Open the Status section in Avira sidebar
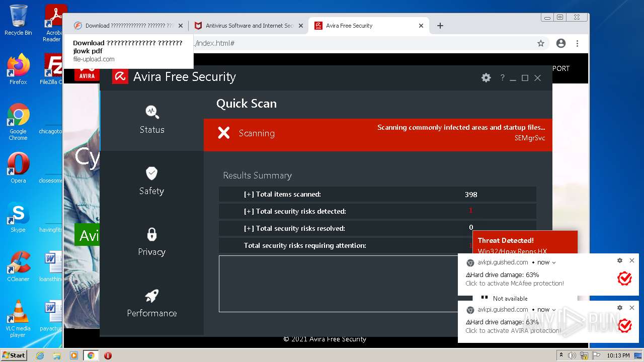 tap(152, 120)
